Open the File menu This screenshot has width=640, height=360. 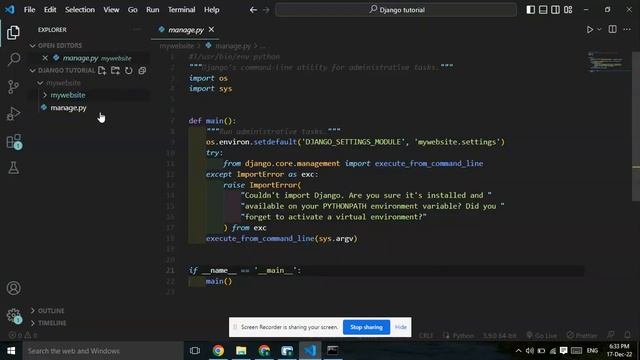[x=29, y=10]
